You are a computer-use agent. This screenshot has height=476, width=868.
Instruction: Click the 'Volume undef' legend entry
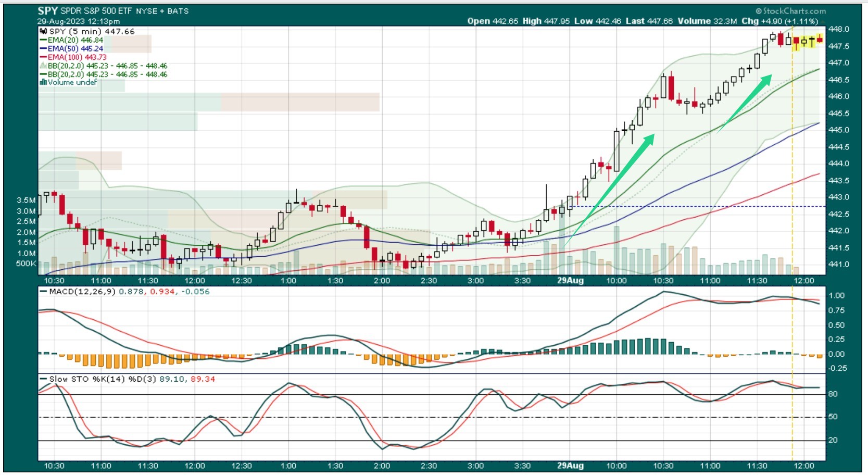point(72,82)
